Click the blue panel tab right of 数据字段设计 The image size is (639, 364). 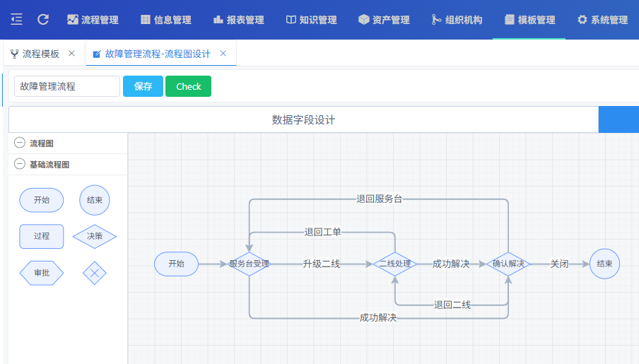(x=619, y=120)
